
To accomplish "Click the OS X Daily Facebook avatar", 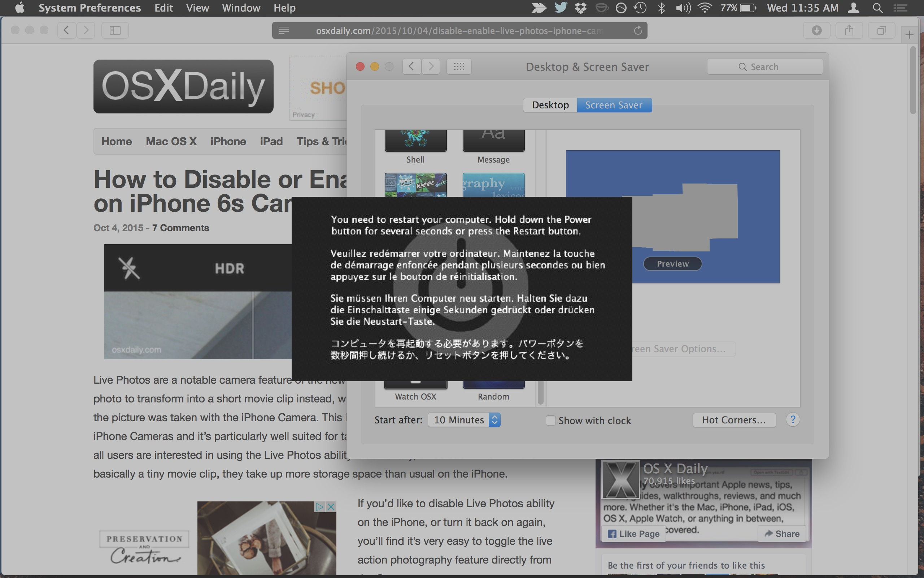I will 620,479.
